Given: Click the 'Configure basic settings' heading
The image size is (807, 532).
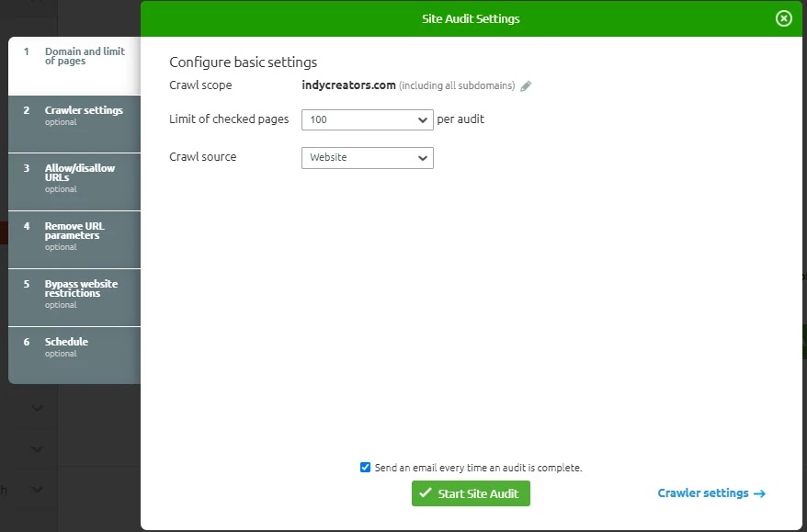Looking at the screenshot, I should (x=243, y=62).
